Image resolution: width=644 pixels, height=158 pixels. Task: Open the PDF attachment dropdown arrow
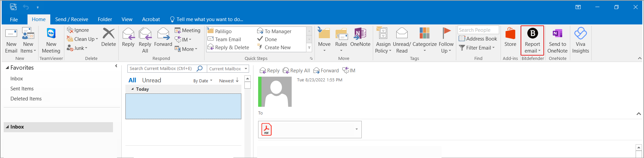tap(356, 130)
